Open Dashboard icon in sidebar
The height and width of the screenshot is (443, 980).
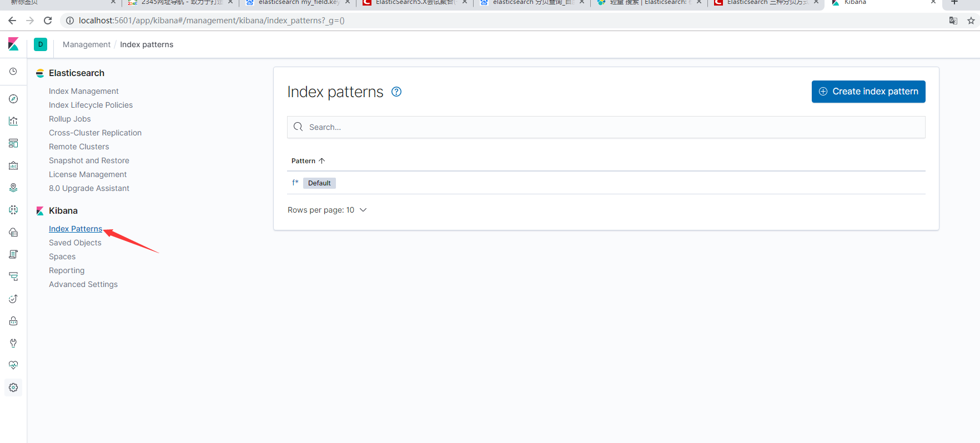pyautogui.click(x=13, y=143)
